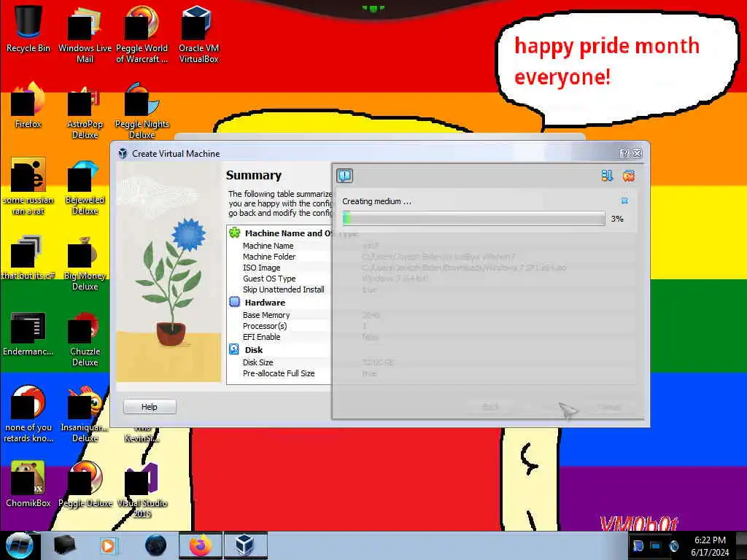This screenshot has height=560, width=747.
Task: Select the 'none of you' desktop icon
Action: (x=28, y=414)
